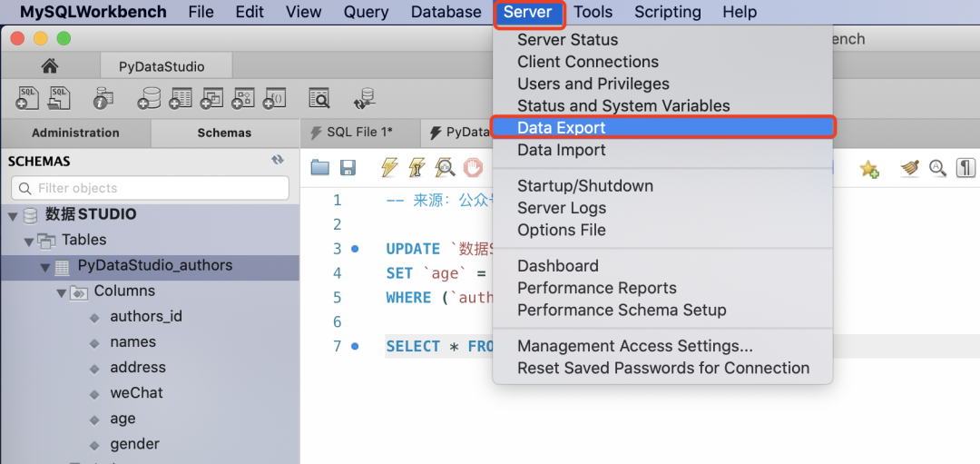980x464 pixels.
Task: Stop query execution hand icon
Action: [x=473, y=167]
